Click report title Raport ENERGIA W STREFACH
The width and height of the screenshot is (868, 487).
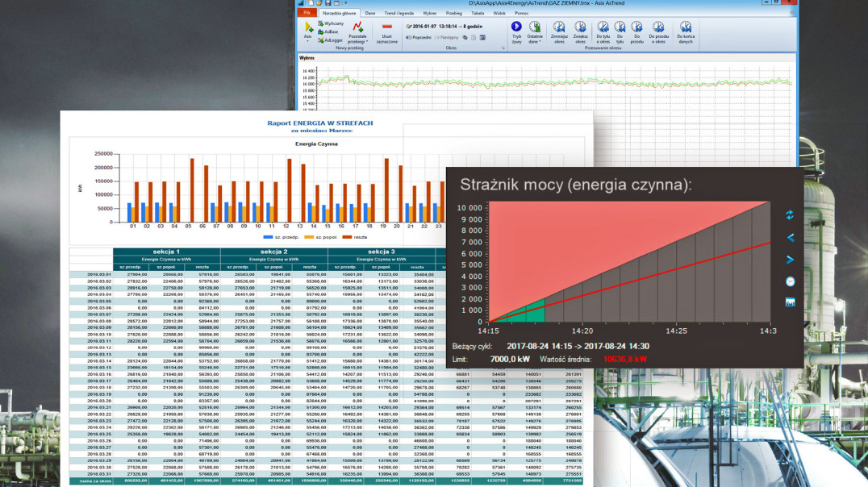[x=320, y=123]
